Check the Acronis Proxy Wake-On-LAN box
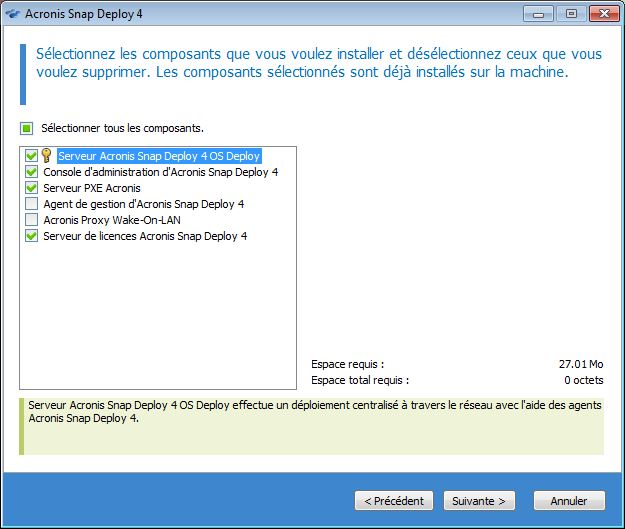This screenshot has height=529, width=625. coord(31,220)
